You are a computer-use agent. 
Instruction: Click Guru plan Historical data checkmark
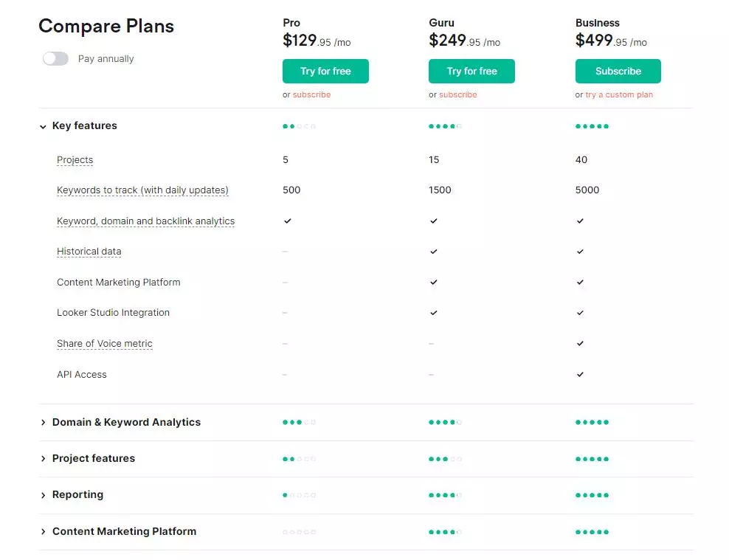pos(433,252)
